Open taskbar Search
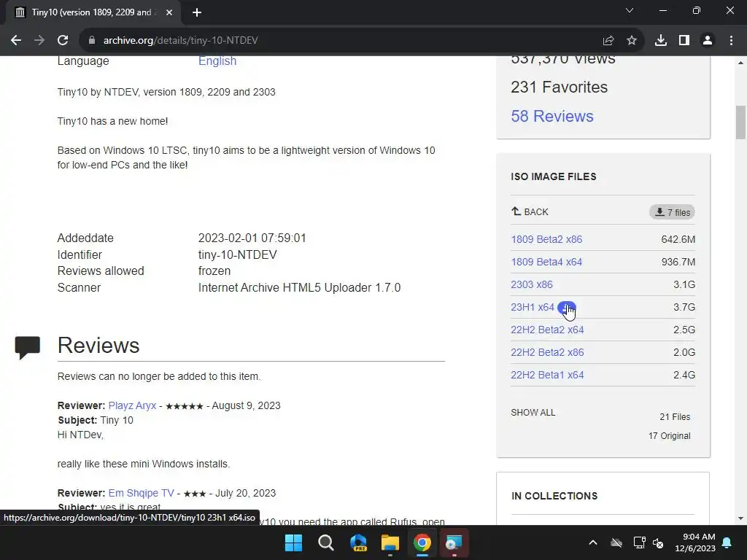 326,542
